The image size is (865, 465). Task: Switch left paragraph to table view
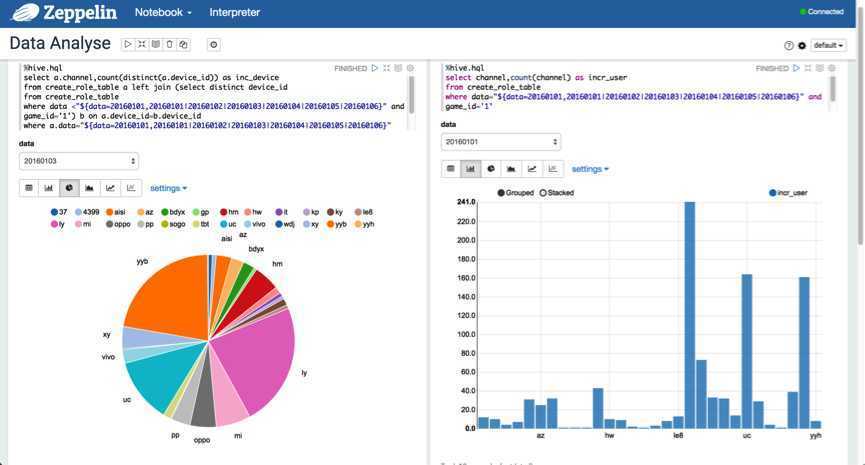click(x=29, y=188)
